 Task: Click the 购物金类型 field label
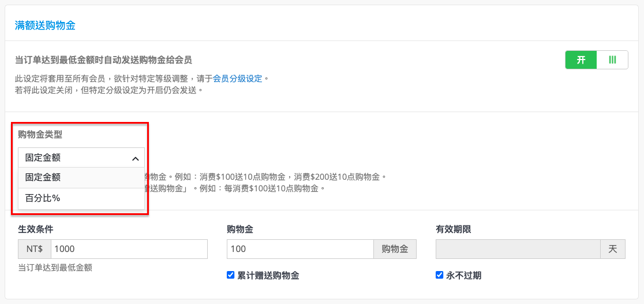click(40, 135)
